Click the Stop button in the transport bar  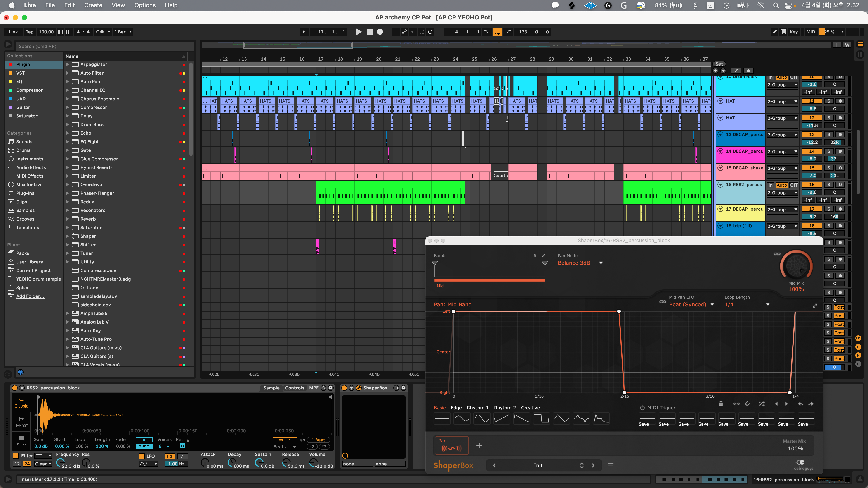tap(370, 32)
